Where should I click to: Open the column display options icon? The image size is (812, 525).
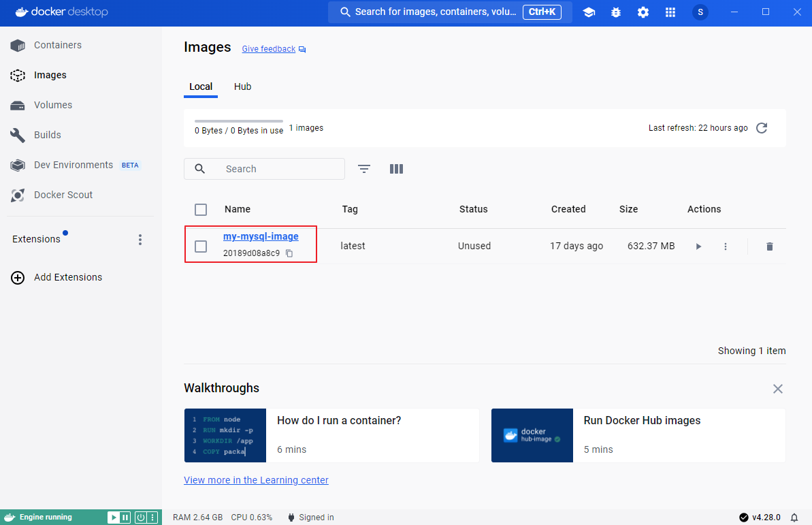click(x=396, y=169)
